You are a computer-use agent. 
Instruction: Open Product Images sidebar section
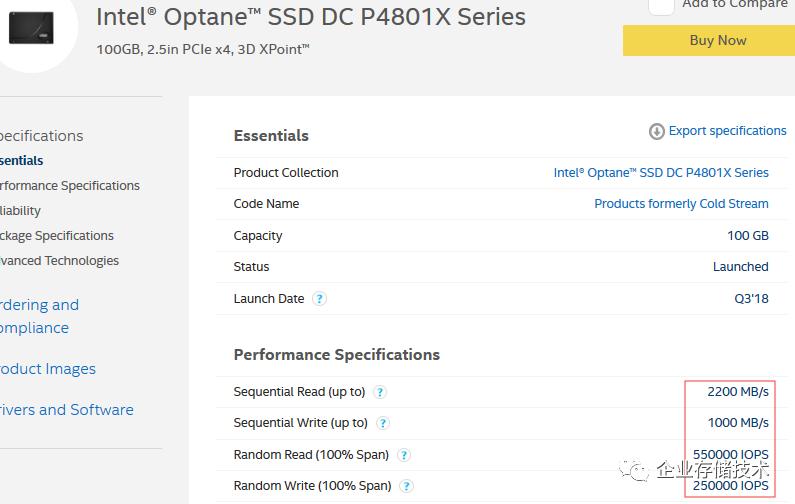pyautogui.click(x=47, y=368)
